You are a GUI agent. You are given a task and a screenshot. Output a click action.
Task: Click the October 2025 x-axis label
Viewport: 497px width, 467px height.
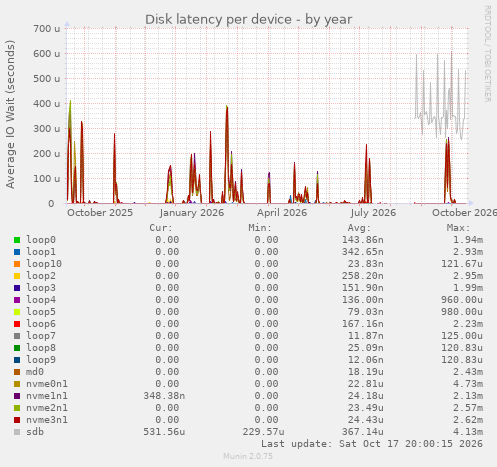(100, 213)
